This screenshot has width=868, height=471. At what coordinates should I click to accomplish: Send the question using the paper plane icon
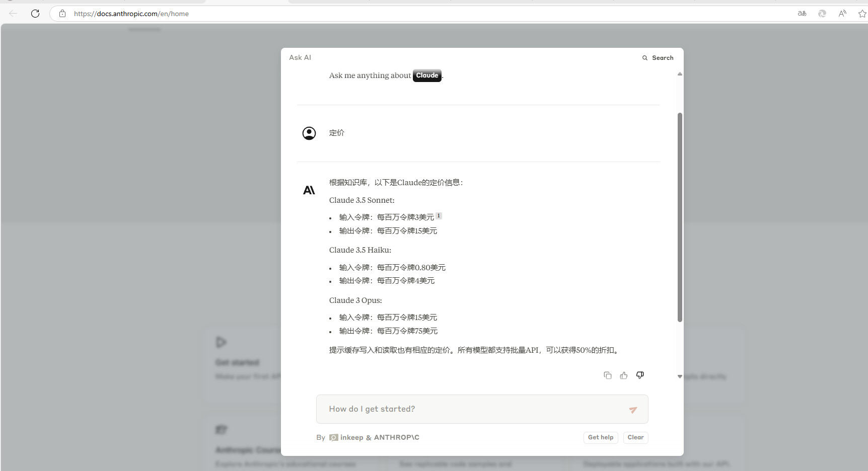[633, 410]
